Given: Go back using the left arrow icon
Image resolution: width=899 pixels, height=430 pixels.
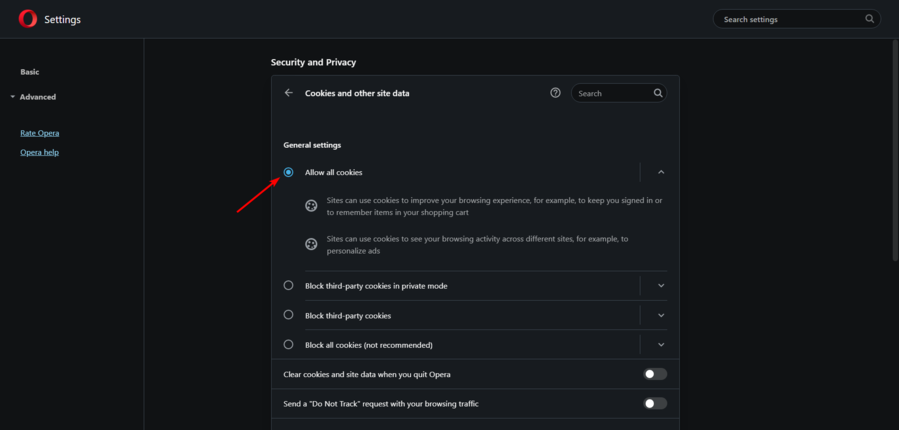Looking at the screenshot, I should click(x=289, y=93).
